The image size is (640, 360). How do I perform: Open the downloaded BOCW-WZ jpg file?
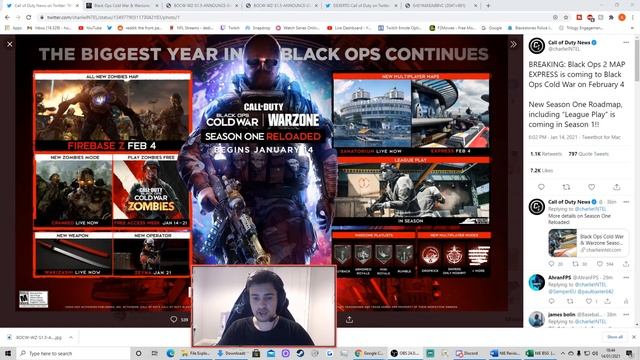coord(35,337)
